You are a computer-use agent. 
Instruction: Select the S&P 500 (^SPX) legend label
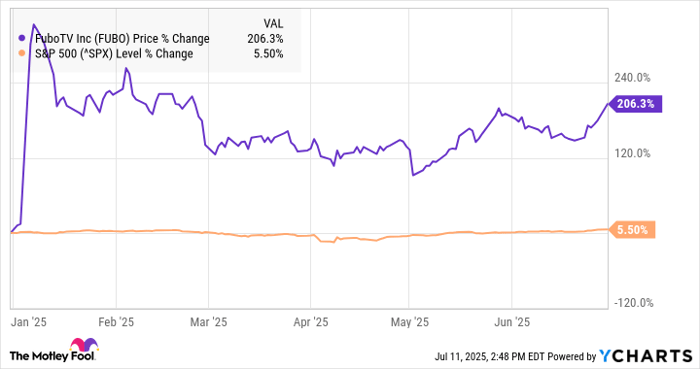click(x=114, y=54)
